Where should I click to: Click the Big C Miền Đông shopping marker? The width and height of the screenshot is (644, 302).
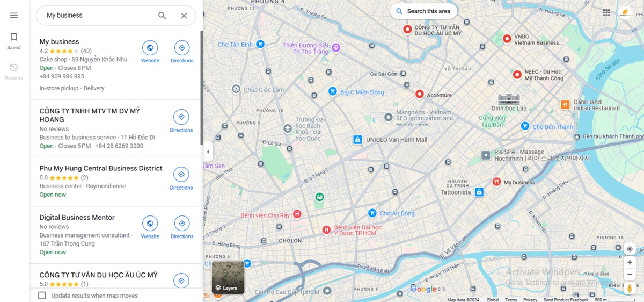(x=333, y=92)
